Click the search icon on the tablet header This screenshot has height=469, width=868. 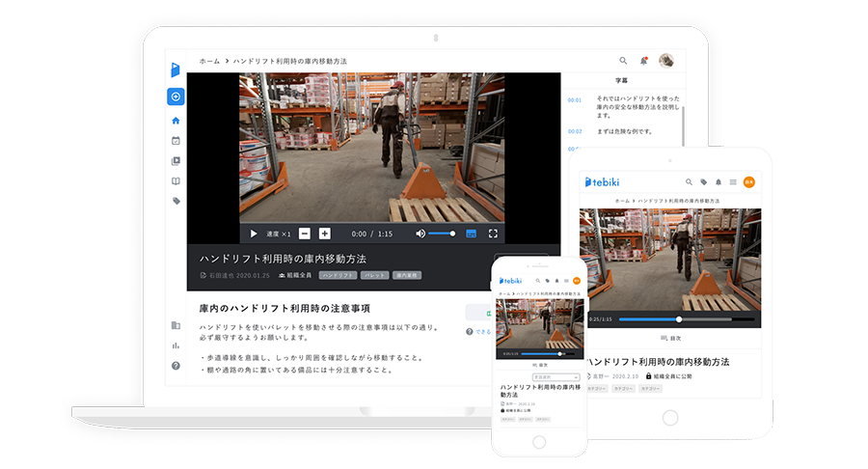point(689,181)
